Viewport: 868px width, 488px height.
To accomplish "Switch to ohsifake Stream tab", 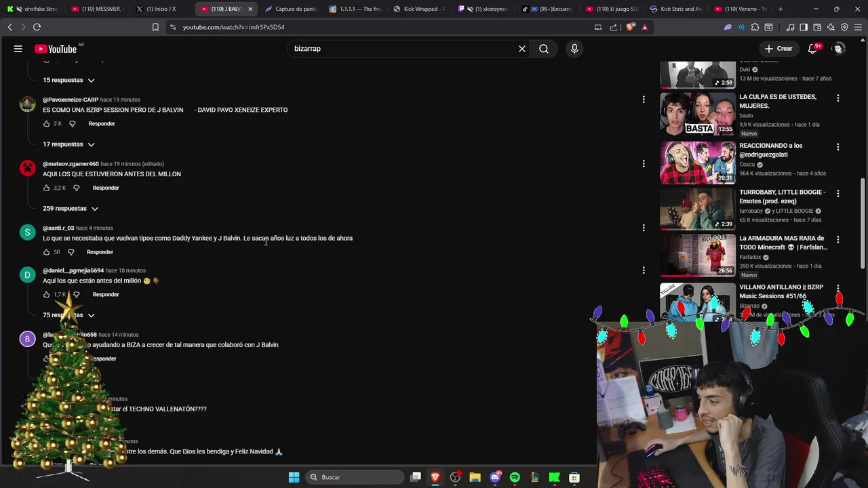I will pyautogui.click(x=33, y=9).
